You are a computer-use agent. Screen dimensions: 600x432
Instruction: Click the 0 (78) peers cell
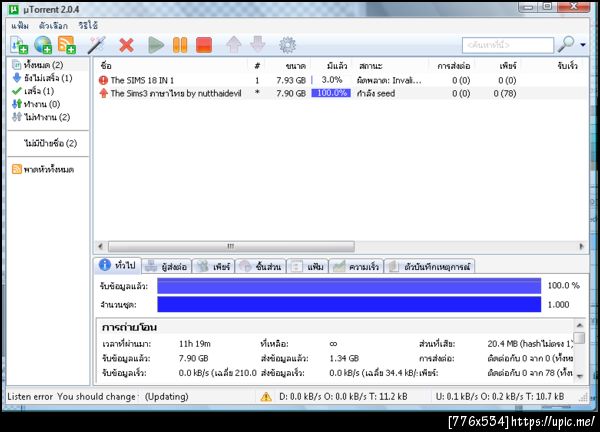click(x=505, y=93)
